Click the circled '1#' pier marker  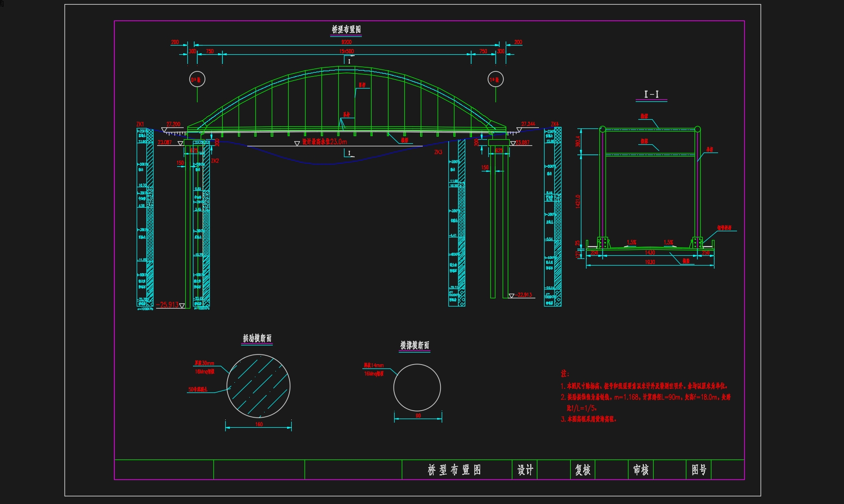(x=495, y=79)
